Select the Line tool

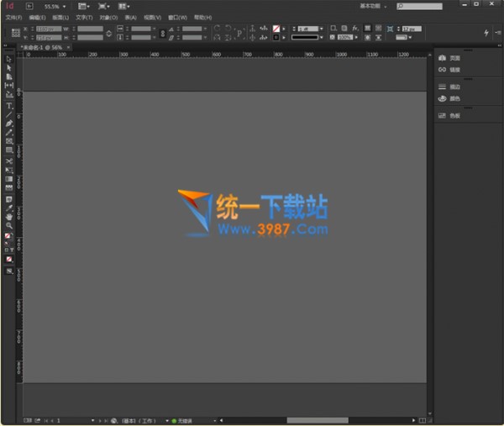click(8, 114)
